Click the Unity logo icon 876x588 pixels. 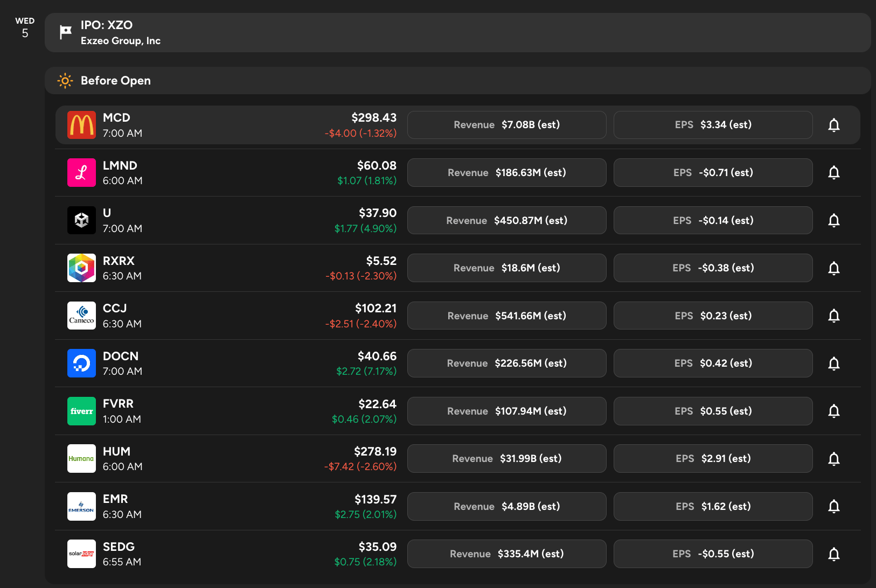click(81, 220)
